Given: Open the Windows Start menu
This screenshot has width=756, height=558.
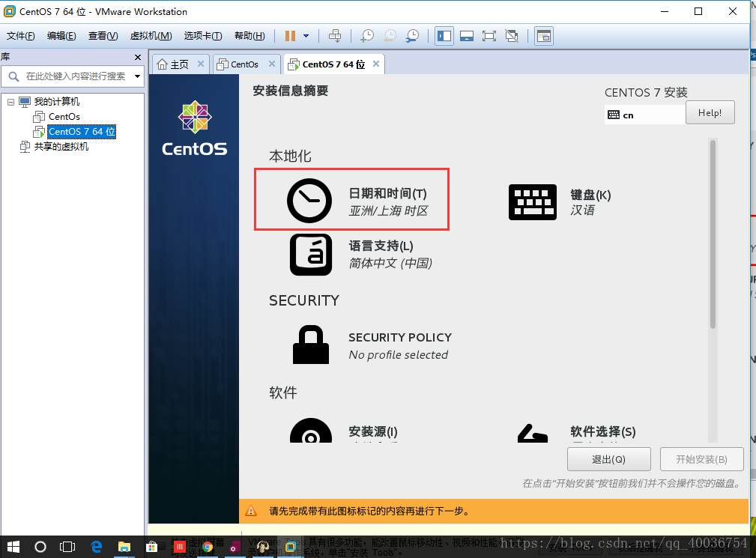Looking at the screenshot, I should coord(13,547).
